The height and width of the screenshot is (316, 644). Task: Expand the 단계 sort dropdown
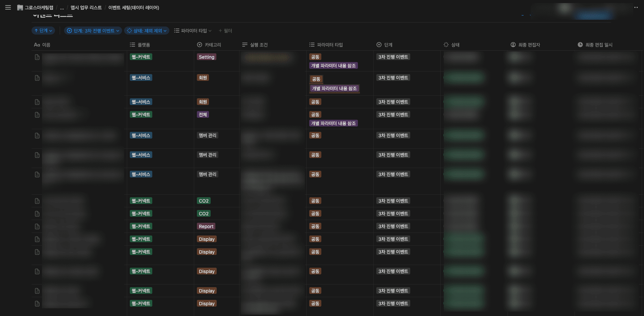[43, 31]
